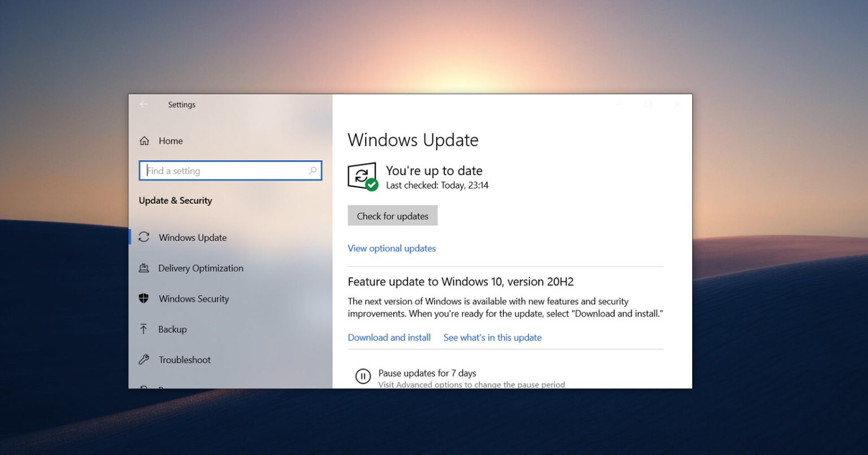Click the Windows Update sync icon in sidebar
The image size is (868, 455).
pos(144,238)
